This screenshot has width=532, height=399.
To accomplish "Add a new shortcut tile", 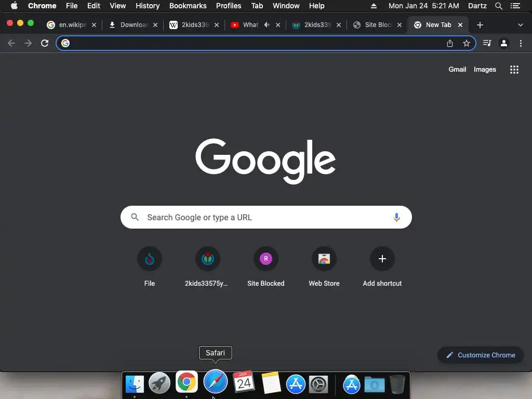I will (x=382, y=267).
